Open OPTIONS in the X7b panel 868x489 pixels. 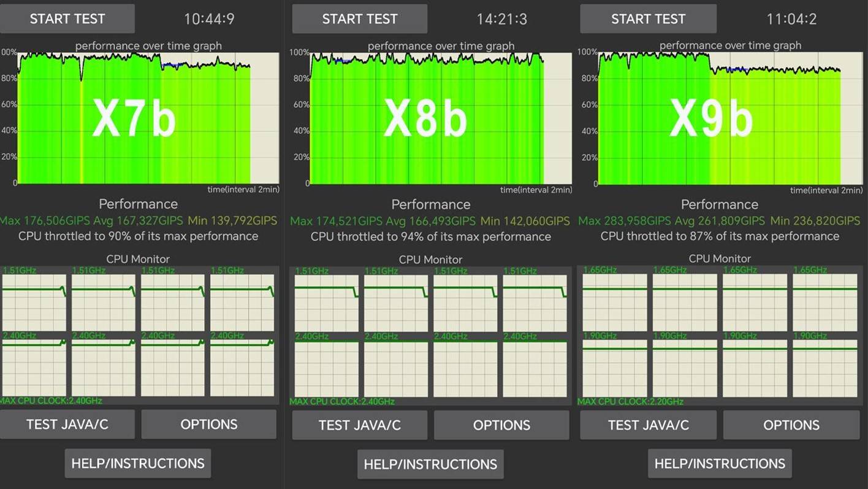209,425
